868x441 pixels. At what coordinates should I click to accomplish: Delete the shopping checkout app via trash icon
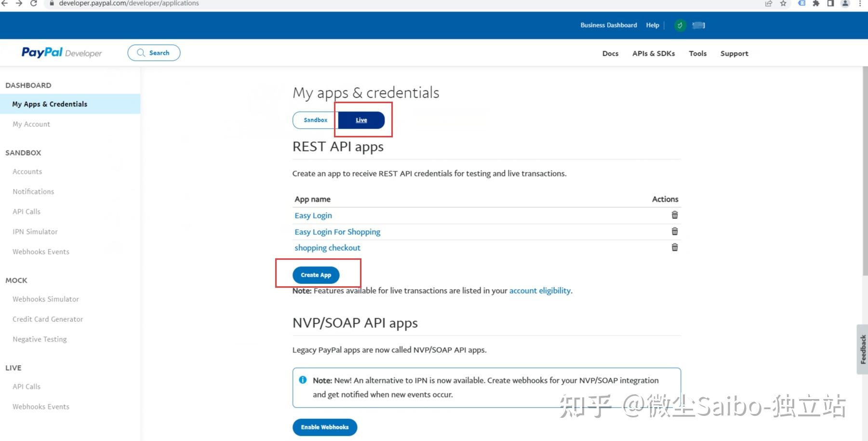pyautogui.click(x=674, y=247)
